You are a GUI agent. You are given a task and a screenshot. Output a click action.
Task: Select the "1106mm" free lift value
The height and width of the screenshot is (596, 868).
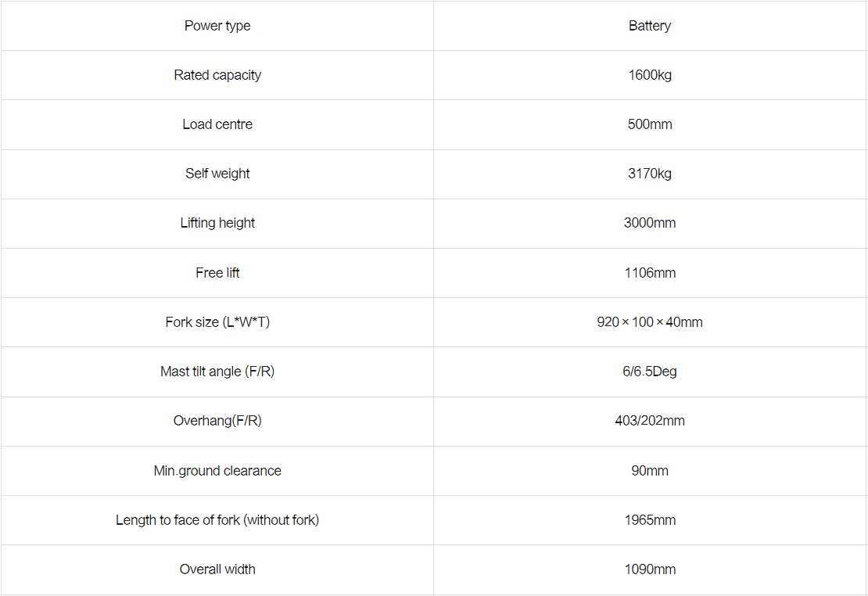coord(650,273)
